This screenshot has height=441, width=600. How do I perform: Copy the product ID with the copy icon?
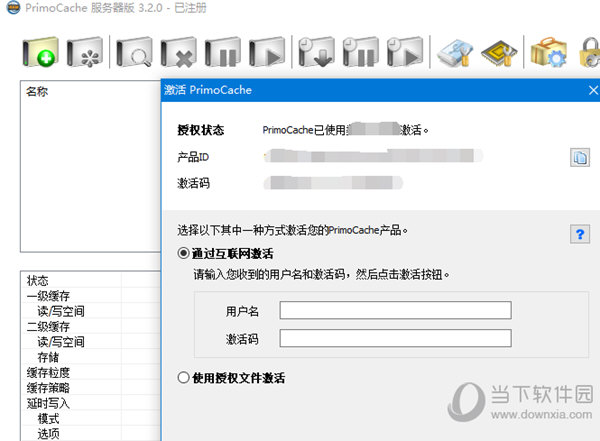click(580, 157)
